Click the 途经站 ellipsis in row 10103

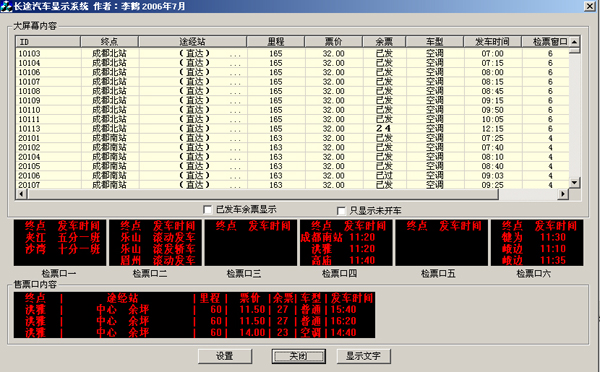[235, 55]
